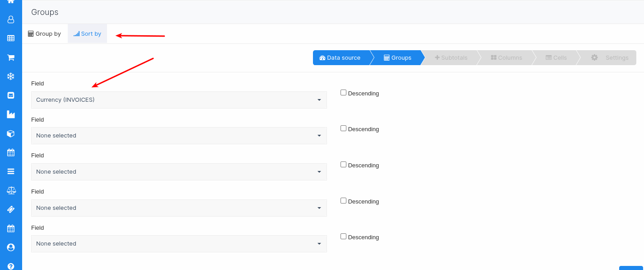Click the ticket icon in sidebar
Screen dimensions: 644x270
11,209
